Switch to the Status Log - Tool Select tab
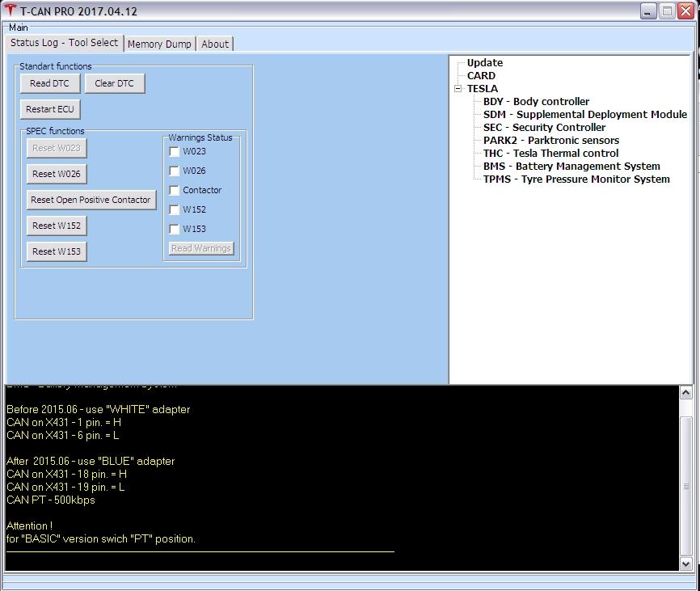This screenshot has height=591, width=700. click(65, 43)
